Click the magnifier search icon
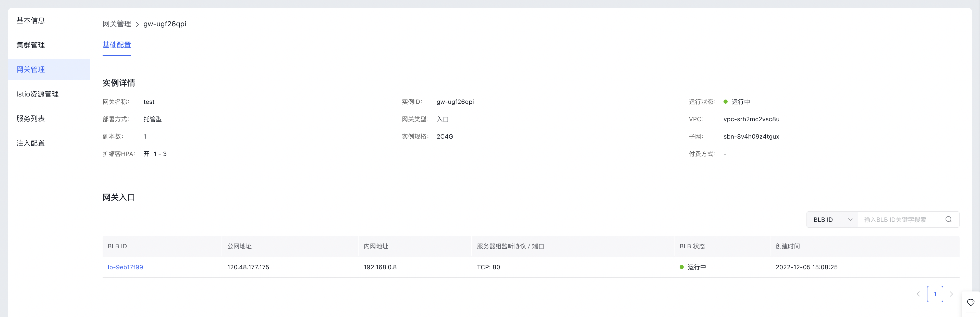Viewport: 980px width, 317px height. pyautogui.click(x=948, y=219)
